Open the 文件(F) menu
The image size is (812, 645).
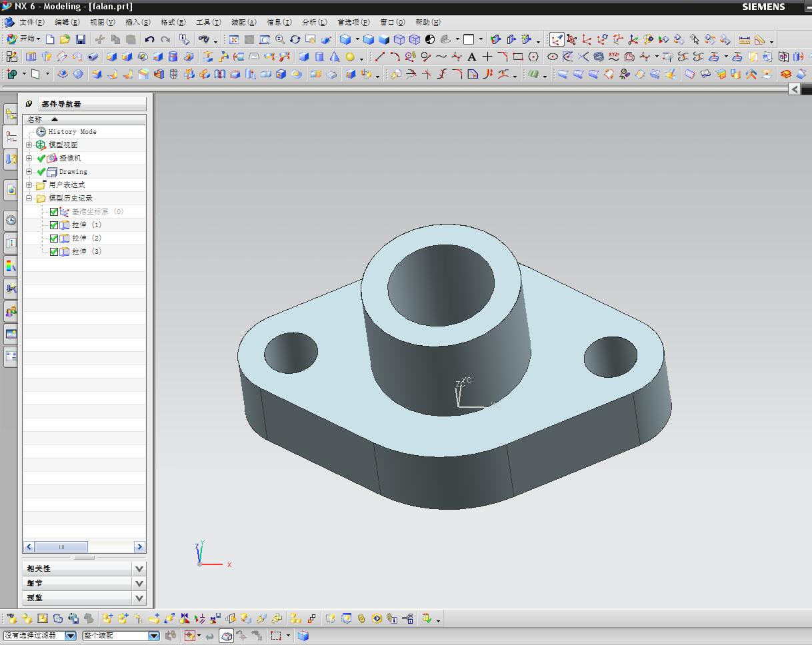pos(31,22)
